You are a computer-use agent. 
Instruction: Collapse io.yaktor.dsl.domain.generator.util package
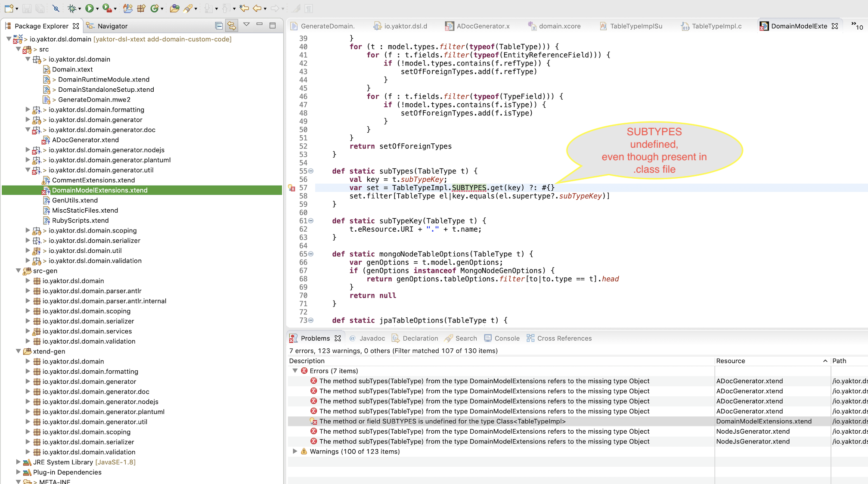click(28, 170)
